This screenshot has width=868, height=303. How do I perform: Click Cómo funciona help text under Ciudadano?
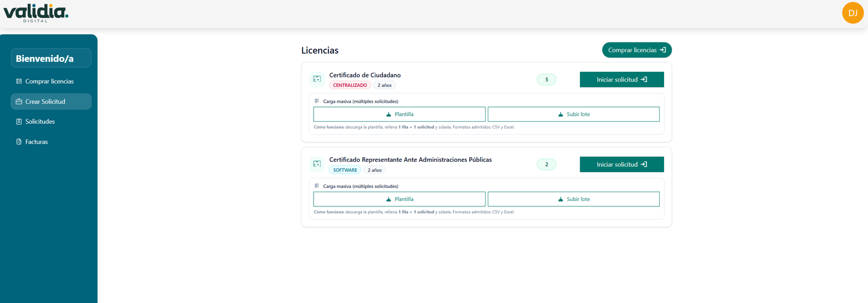[x=414, y=127]
